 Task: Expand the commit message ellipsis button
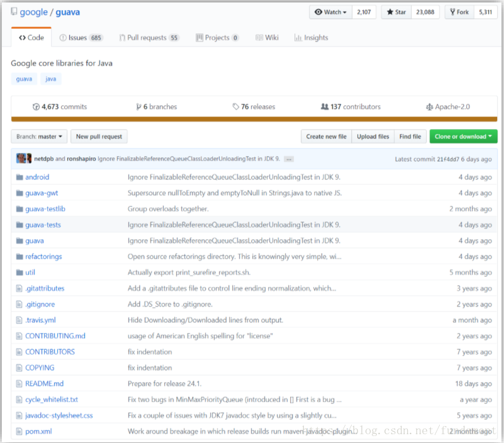pyautogui.click(x=289, y=159)
